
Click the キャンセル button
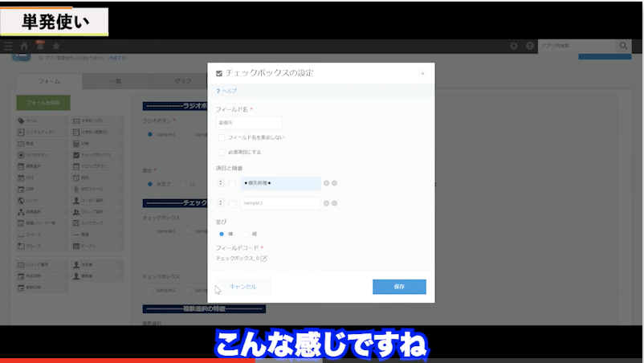click(243, 287)
